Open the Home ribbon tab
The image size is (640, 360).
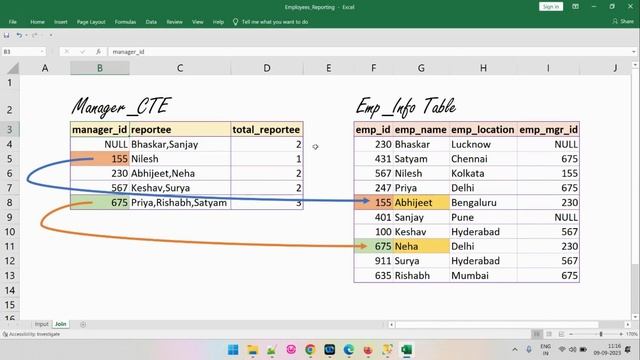coord(37,22)
